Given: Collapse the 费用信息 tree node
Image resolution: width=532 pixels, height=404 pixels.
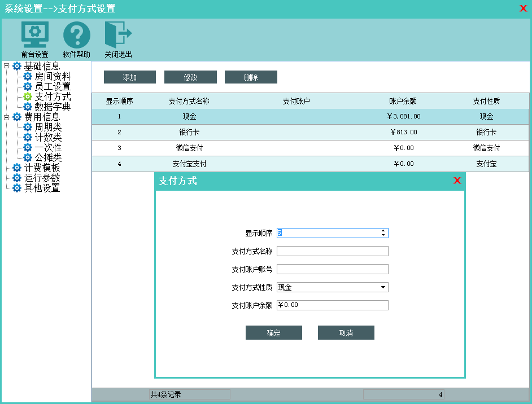Looking at the screenshot, I should [7, 117].
